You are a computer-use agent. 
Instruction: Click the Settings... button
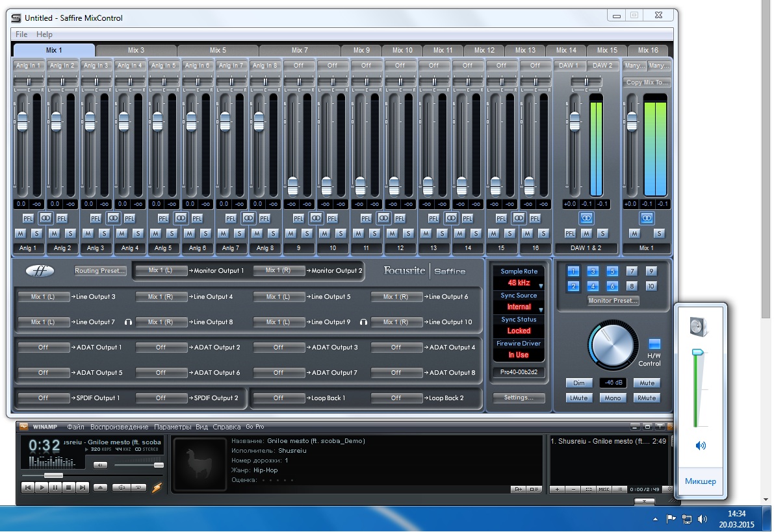pos(519,398)
